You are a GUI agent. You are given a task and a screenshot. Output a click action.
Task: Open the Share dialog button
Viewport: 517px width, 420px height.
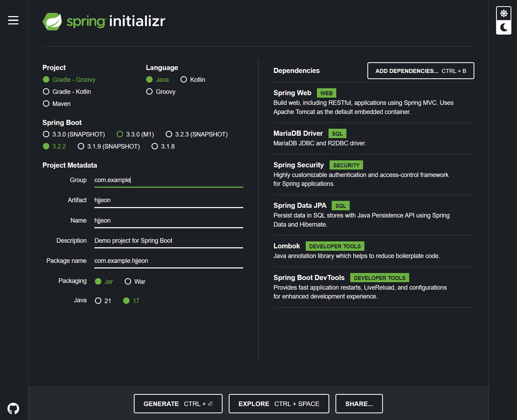click(x=359, y=404)
